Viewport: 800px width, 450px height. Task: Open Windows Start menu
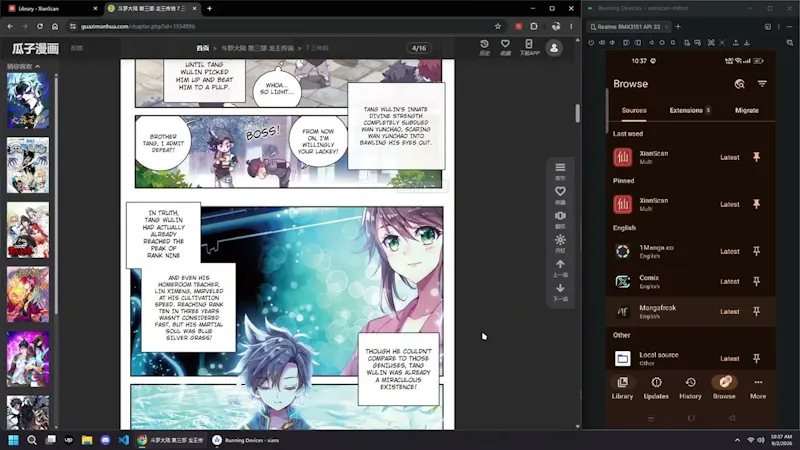tap(13, 440)
